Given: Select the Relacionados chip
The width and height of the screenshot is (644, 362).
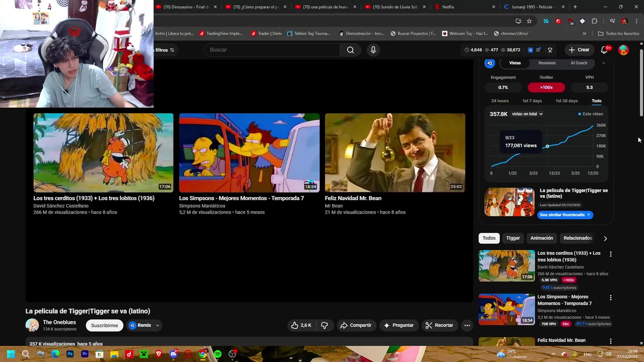Looking at the screenshot, I should [578, 238].
